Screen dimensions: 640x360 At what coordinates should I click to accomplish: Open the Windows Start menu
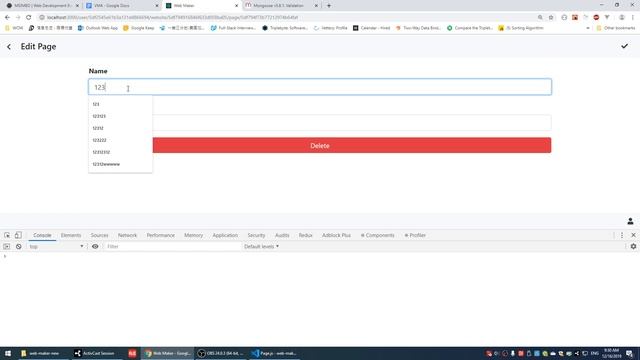[8, 353]
